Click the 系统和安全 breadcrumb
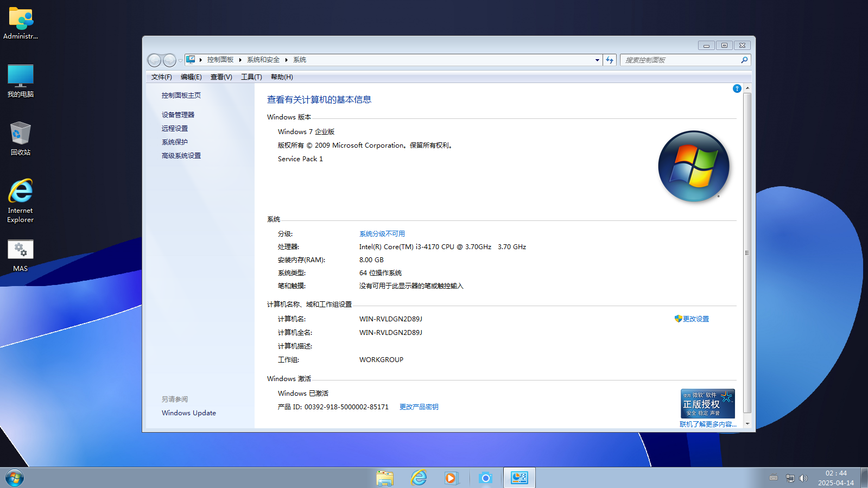Screen dimensions: 868x488 pyautogui.click(x=263, y=60)
